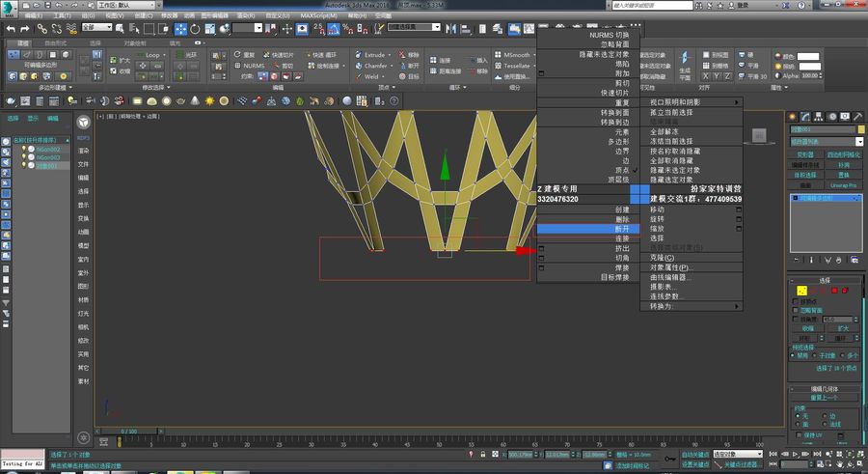Activate the Select and Link chain icon
The image size is (868, 474).
pyautogui.click(x=42, y=28)
